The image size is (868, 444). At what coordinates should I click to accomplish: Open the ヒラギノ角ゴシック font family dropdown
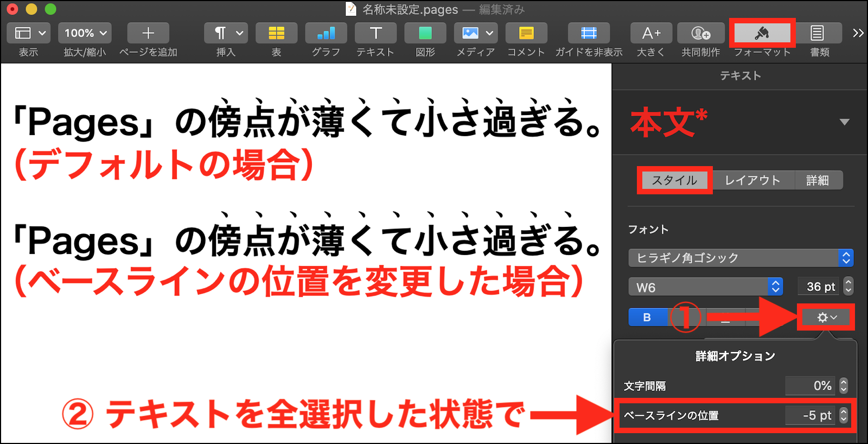741,258
